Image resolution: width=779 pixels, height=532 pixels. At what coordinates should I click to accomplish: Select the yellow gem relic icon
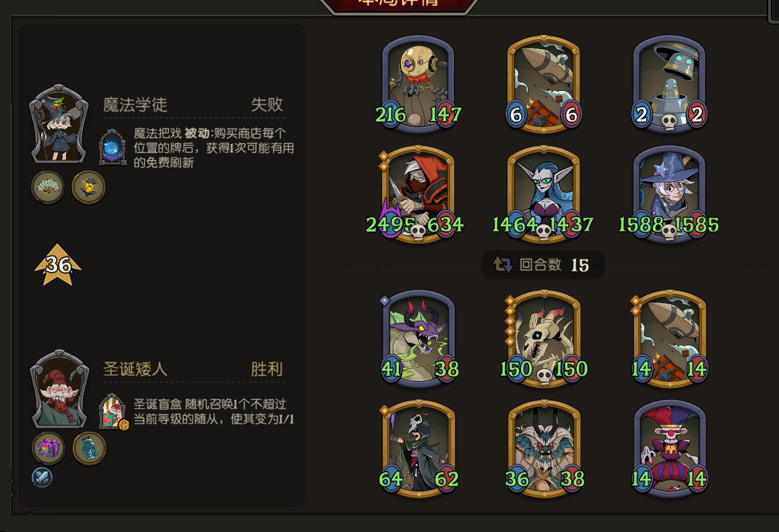[88, 188]
